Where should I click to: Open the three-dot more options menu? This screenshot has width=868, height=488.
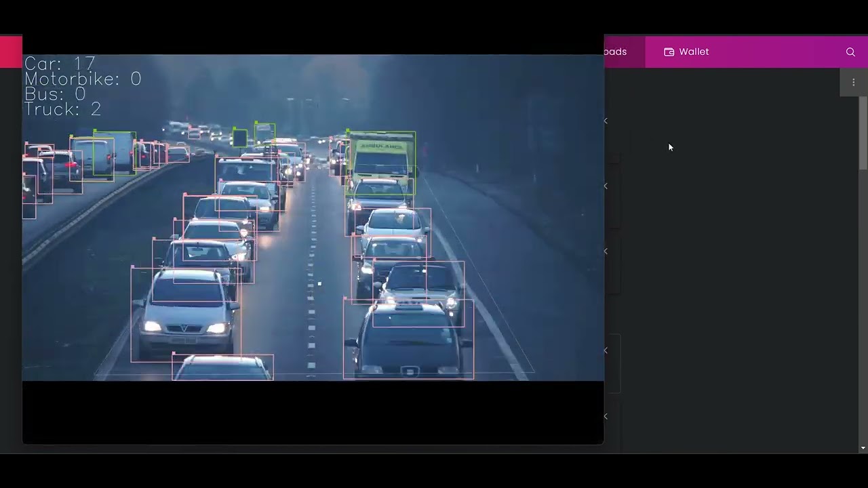(x=853, y=83)
